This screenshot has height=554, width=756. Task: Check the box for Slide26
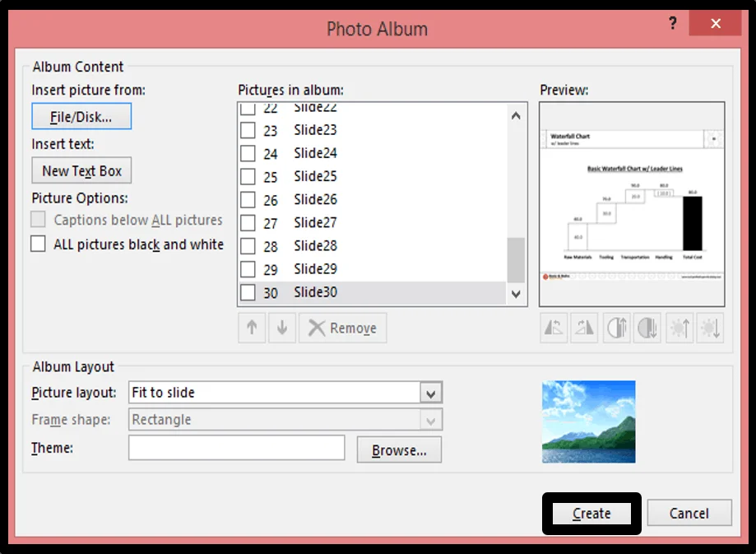point(248,200)
